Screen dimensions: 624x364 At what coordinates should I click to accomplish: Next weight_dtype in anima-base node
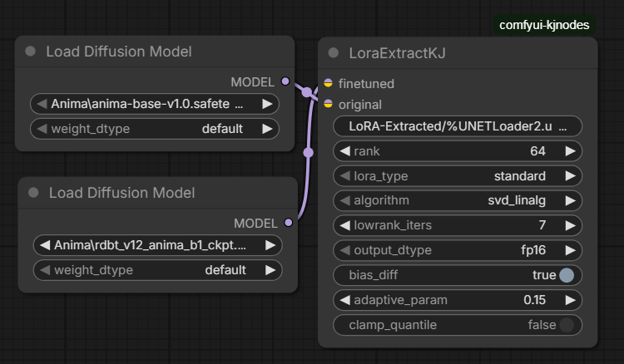click(267, 129)
